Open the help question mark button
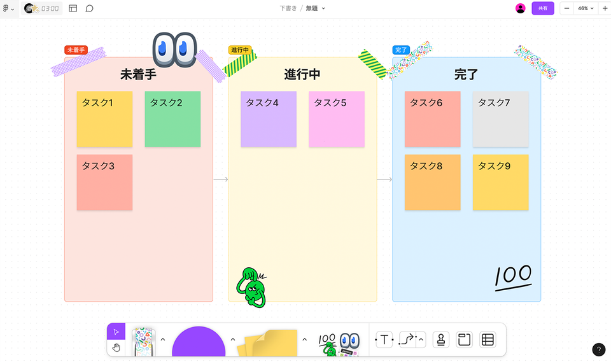Viewport: 611px width, 364px height. click(x=599, y=349)
